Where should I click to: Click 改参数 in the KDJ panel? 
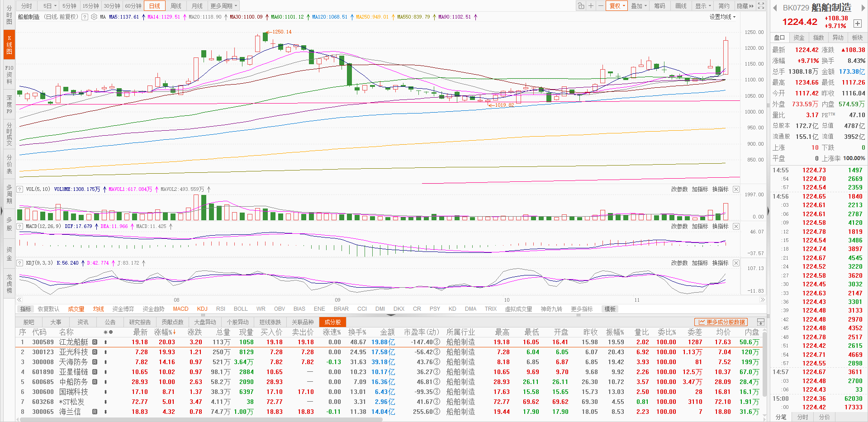[679, 263]
